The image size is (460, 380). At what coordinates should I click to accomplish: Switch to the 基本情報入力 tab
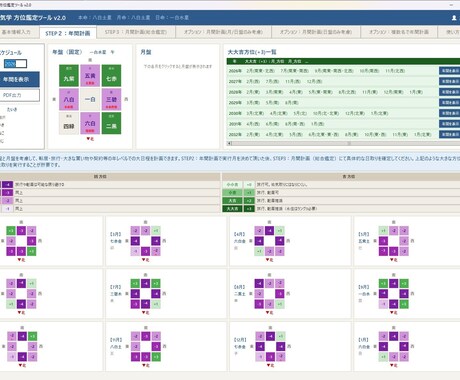(17, 32)
